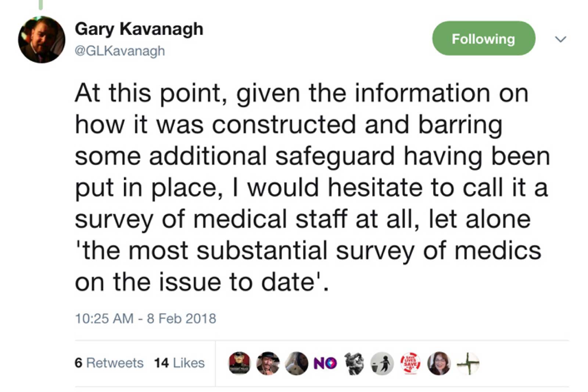
Task: Open the St Brigid's cross avatar
Action: tap(468, 363)
